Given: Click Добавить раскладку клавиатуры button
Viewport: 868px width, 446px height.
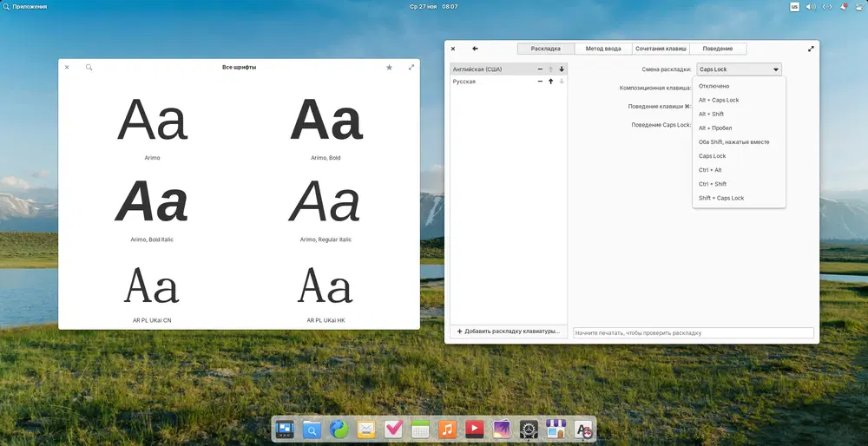Looking at the screenshot, I should click(509, 331).
